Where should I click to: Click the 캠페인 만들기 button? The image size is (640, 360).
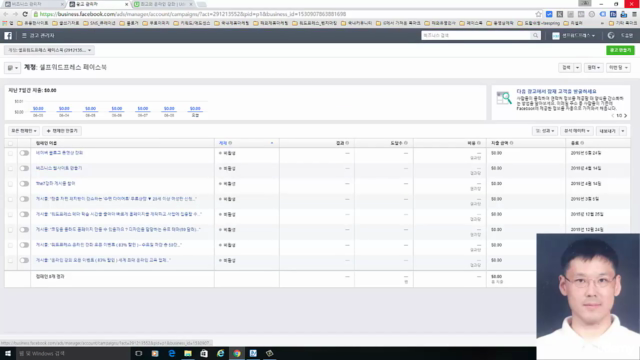point(62,131)
